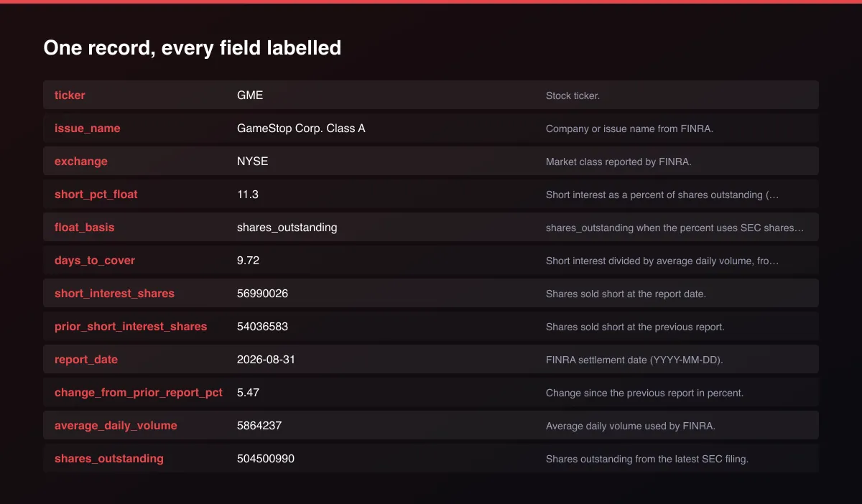Click the value "504500990"

point(266,459)
